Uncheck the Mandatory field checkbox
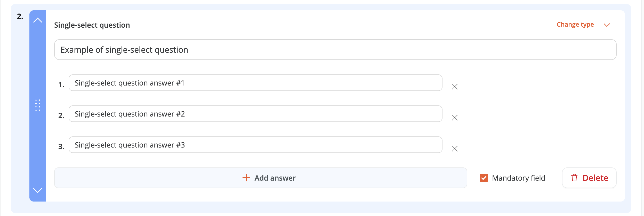644x216 pixels. [x=484, y=178]
